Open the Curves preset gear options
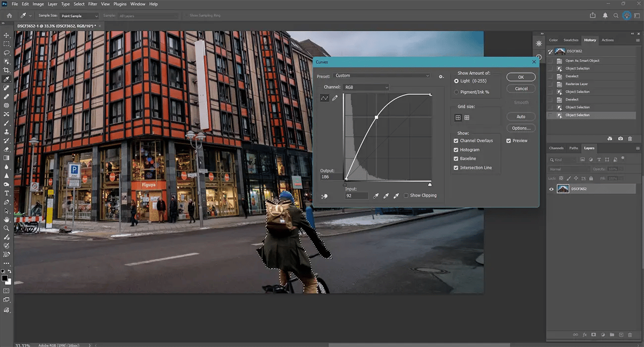This screenshot has height=347, width=644. coord(441,76)
